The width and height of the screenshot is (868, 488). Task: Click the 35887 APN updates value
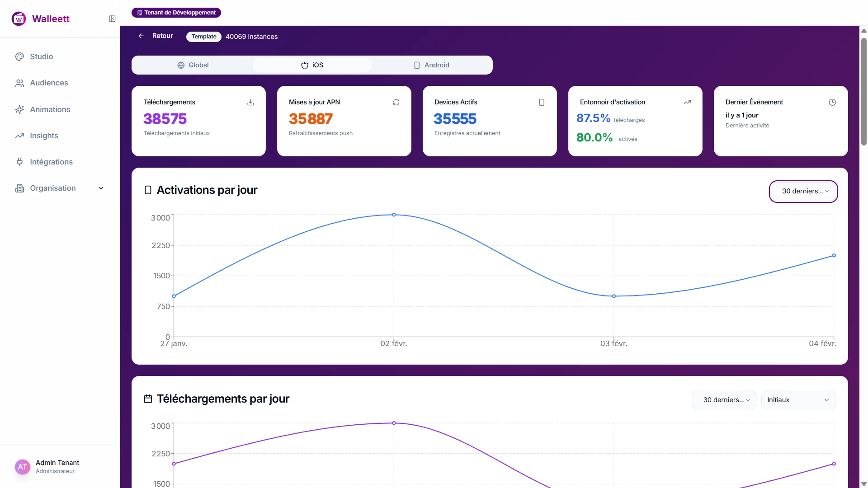click(311, 119)
